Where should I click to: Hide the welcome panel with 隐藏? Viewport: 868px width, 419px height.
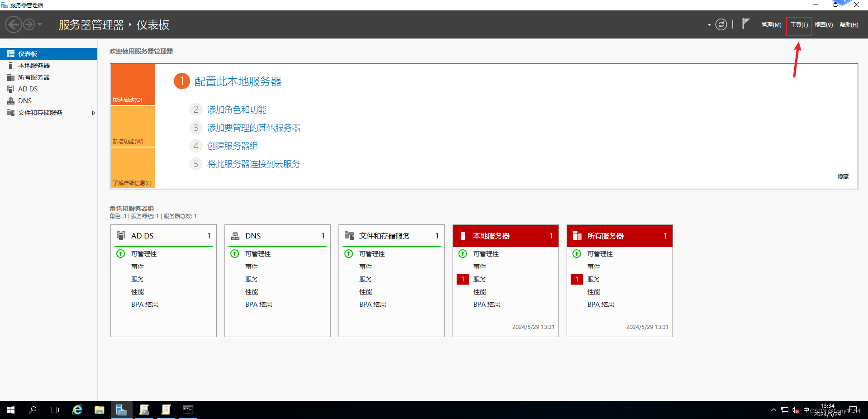coord(843,176)
